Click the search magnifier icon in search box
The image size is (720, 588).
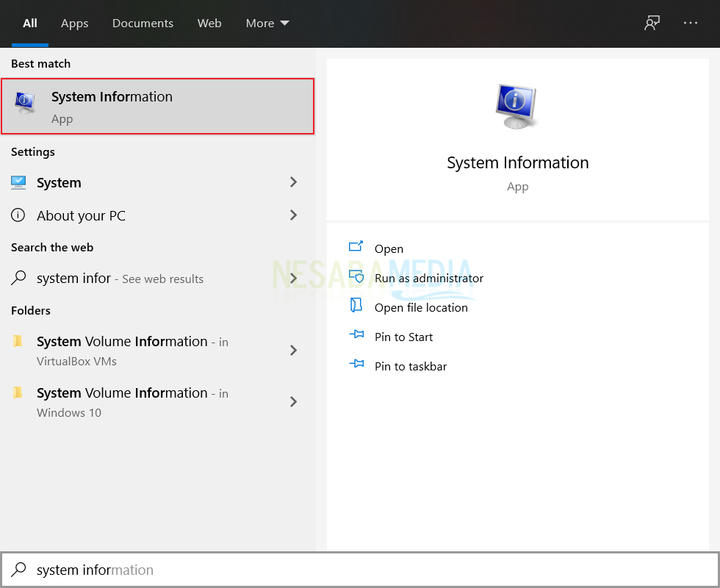pyautogui.click(x=19, y=570)
